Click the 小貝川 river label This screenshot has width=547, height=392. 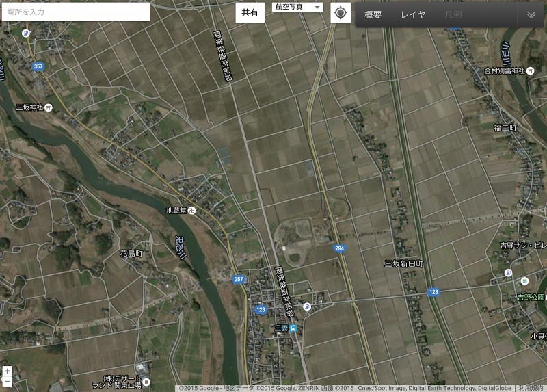[506, 53]
